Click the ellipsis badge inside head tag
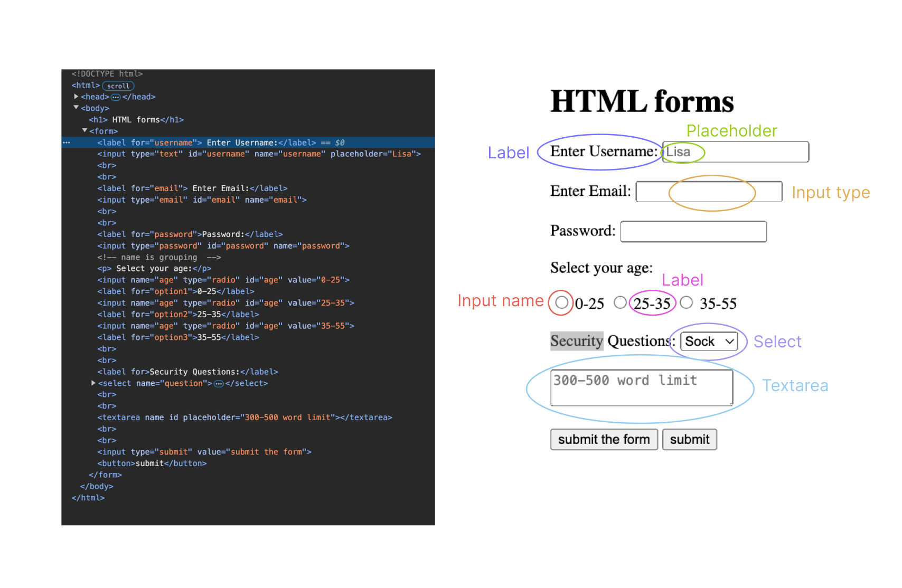The width and height of the screenshot is (902, 588). click(116, 97)
